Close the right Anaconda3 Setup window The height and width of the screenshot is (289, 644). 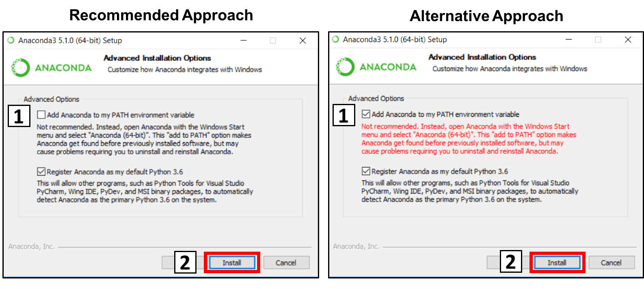(x=628, y=39)
